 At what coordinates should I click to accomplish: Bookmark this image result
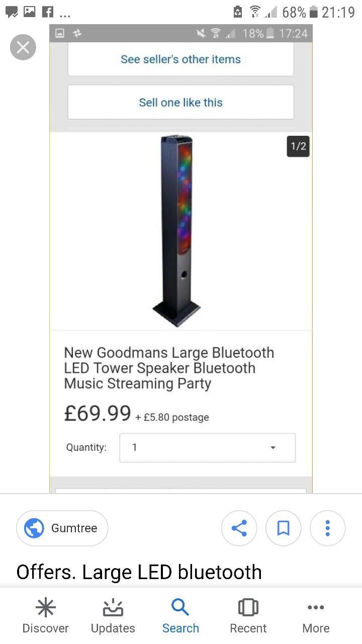pyautogui.click(x=284, y=528)
